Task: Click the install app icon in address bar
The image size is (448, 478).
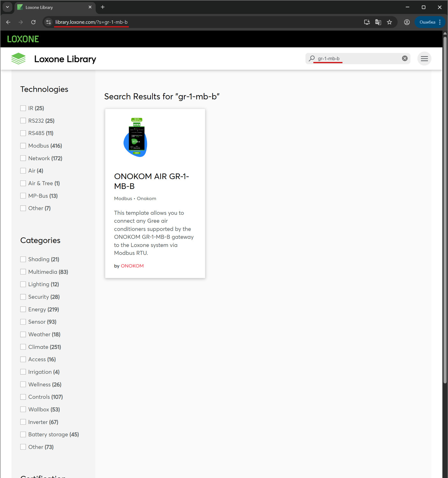Action: point(367,22)
